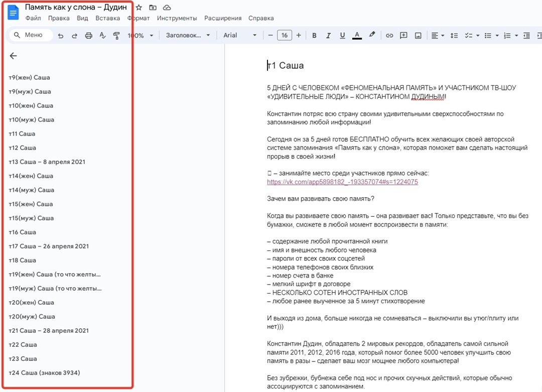Open the paragraph style Заголовок dropdown
542x392 pixels.
pos(188,35)
